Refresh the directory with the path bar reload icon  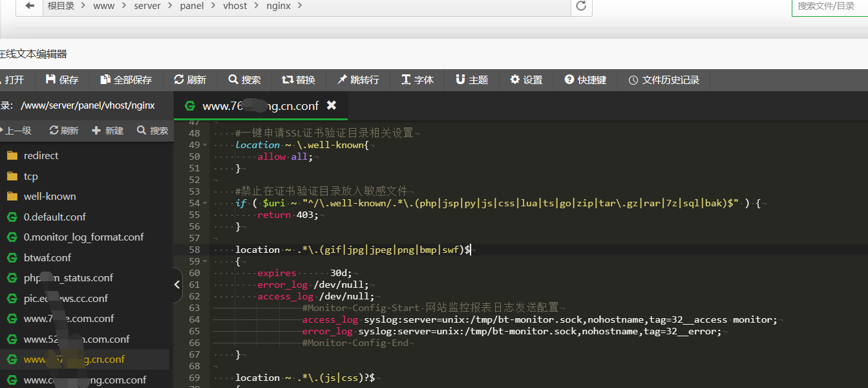click(581, 6)
